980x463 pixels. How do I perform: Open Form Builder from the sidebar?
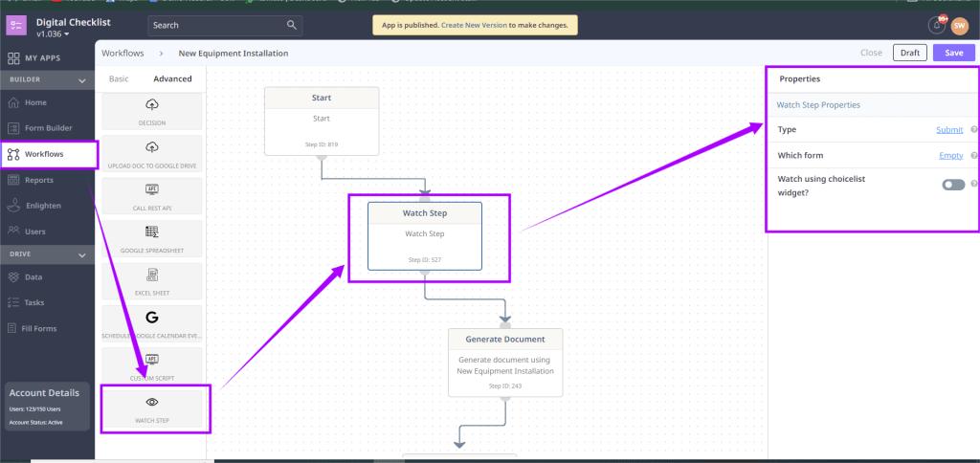coord(48,128)
